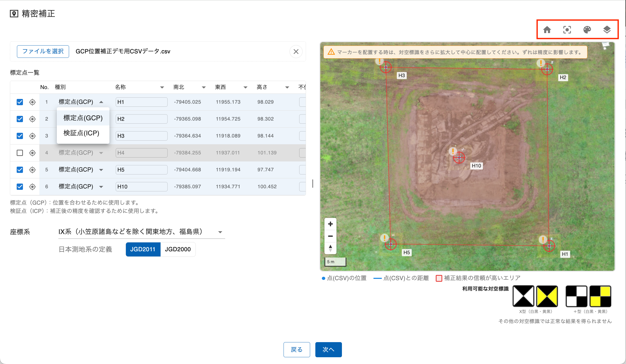Select the JGD2000 datum option
Viewport: 626px width, 364px height.
[178, 249]
